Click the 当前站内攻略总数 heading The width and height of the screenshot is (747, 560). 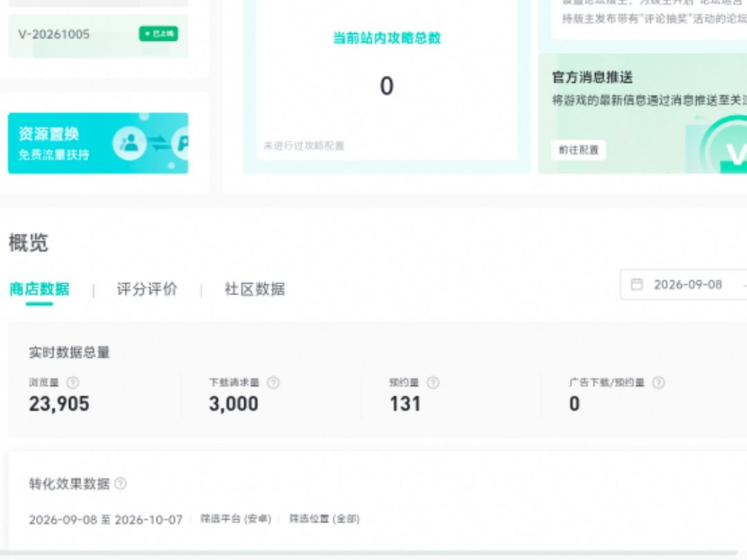click(387, 38)
